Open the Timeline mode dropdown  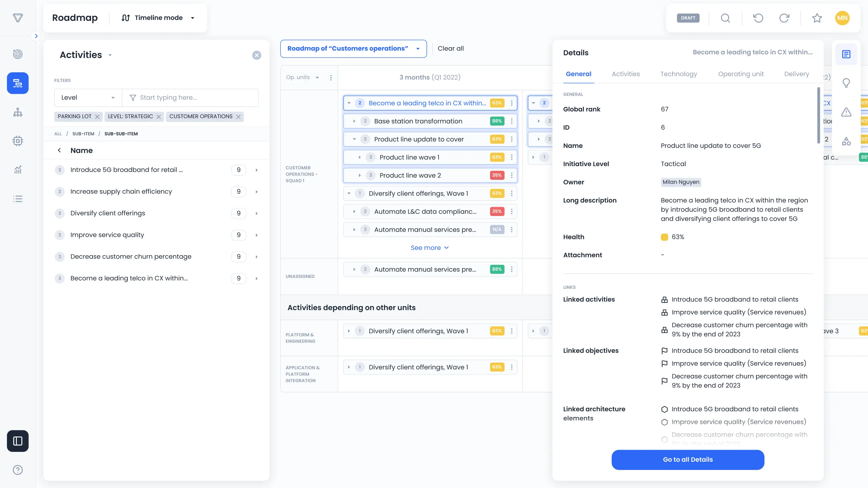[x=158, y=18]
